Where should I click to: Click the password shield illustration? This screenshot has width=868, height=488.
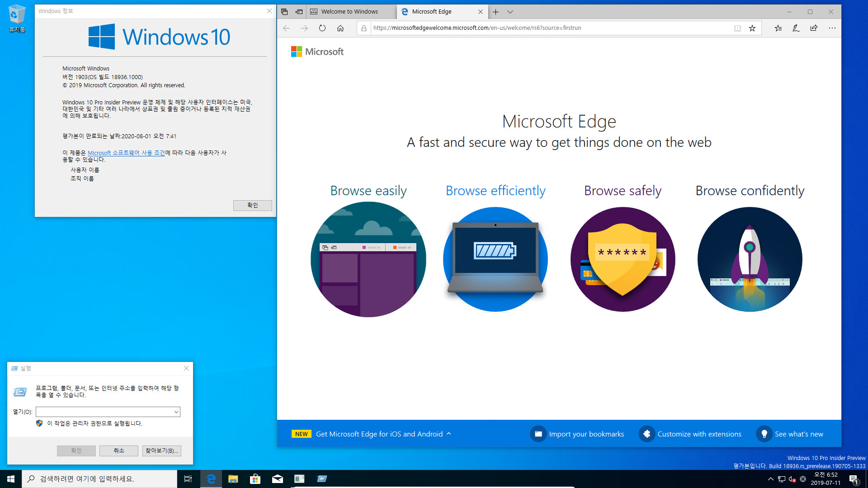click(623, 259)
